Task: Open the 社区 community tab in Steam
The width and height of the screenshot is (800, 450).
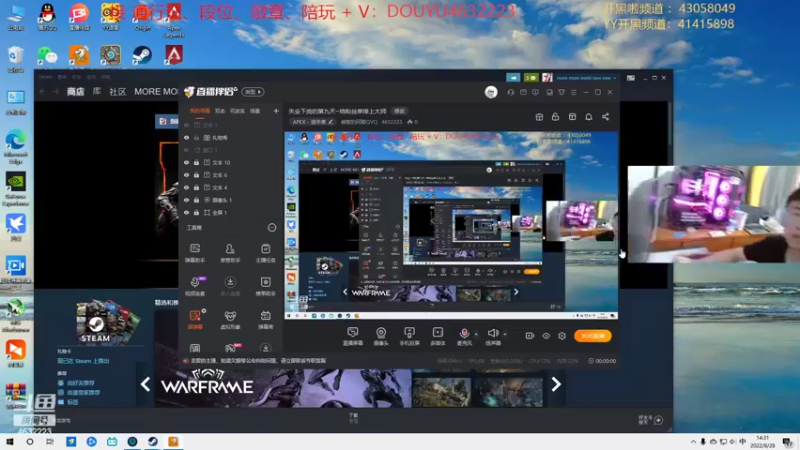Action: [118, 92]
